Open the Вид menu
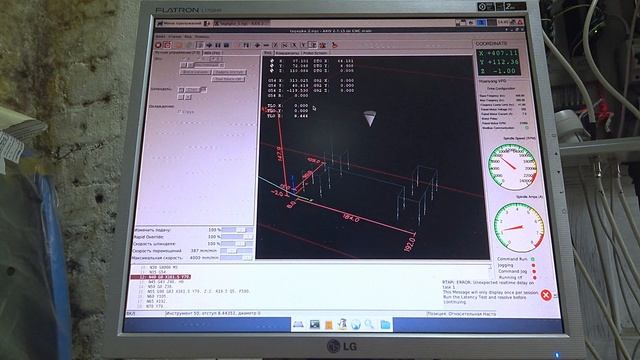 188,37
